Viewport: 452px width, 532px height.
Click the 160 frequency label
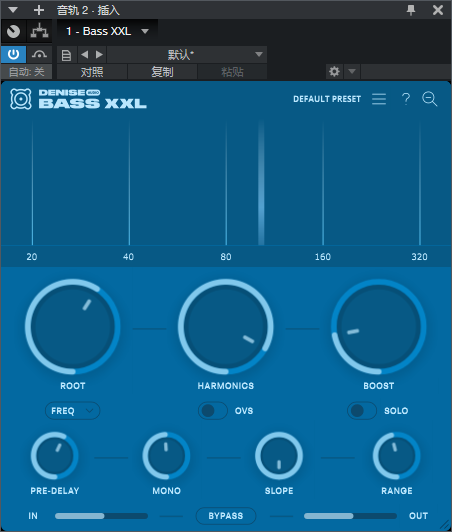click(323, 257)
